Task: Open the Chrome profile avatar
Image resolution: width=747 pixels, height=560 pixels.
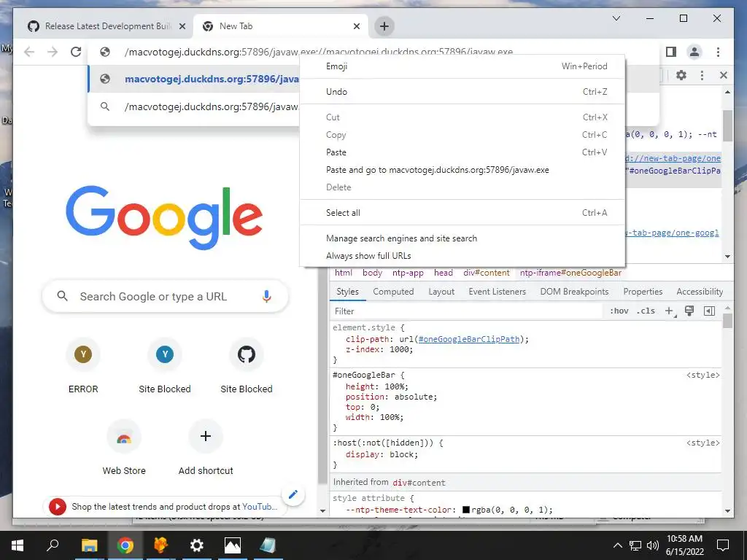Action: click(694, 52)
